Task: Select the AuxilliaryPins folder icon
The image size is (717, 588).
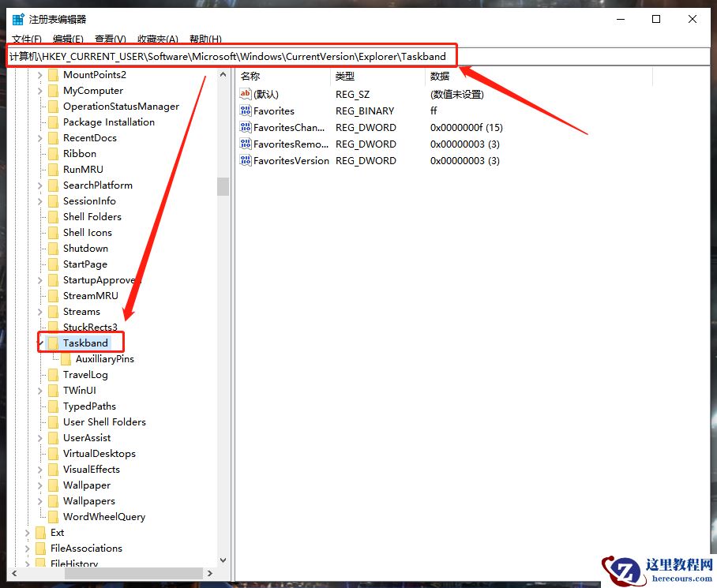Action: click(x=67, y=358)
